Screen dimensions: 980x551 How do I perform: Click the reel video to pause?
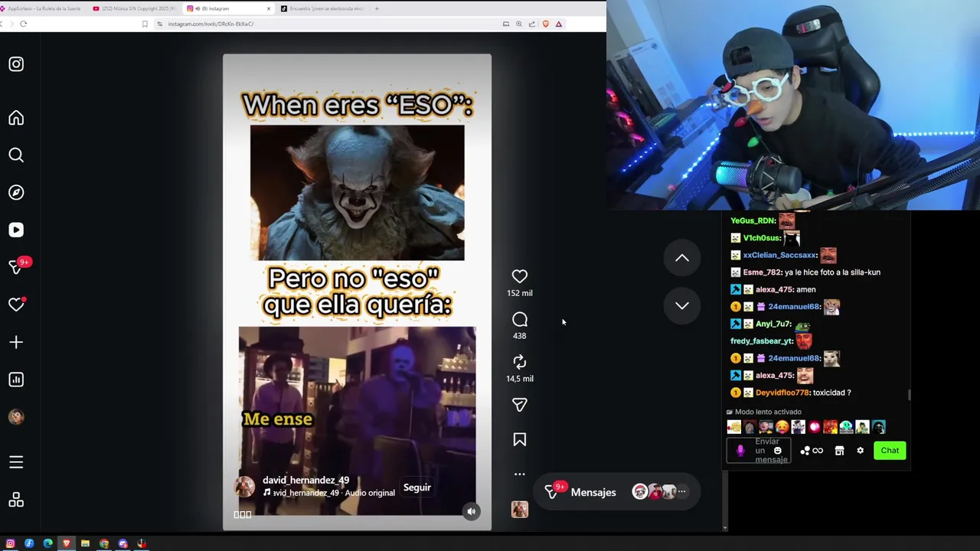pos(357,292)
